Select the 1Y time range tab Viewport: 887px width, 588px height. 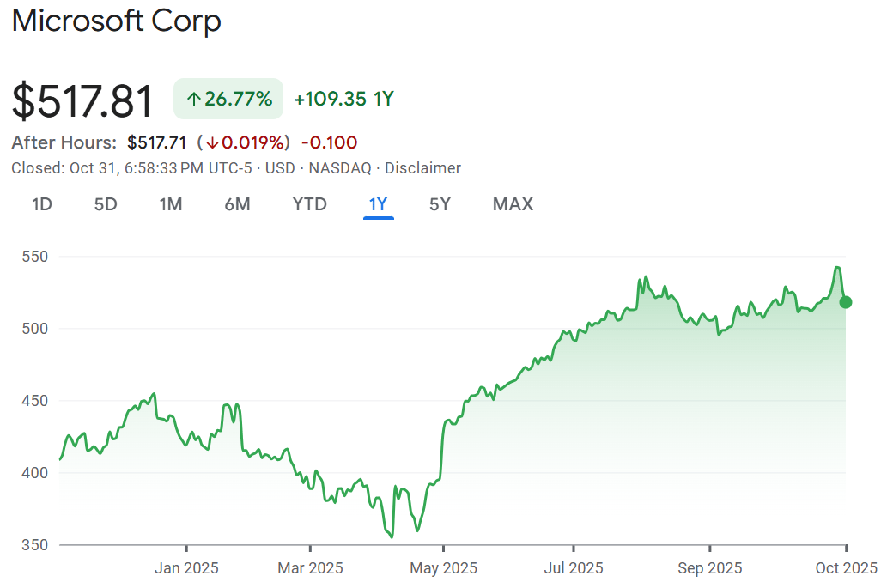point(379,204)
